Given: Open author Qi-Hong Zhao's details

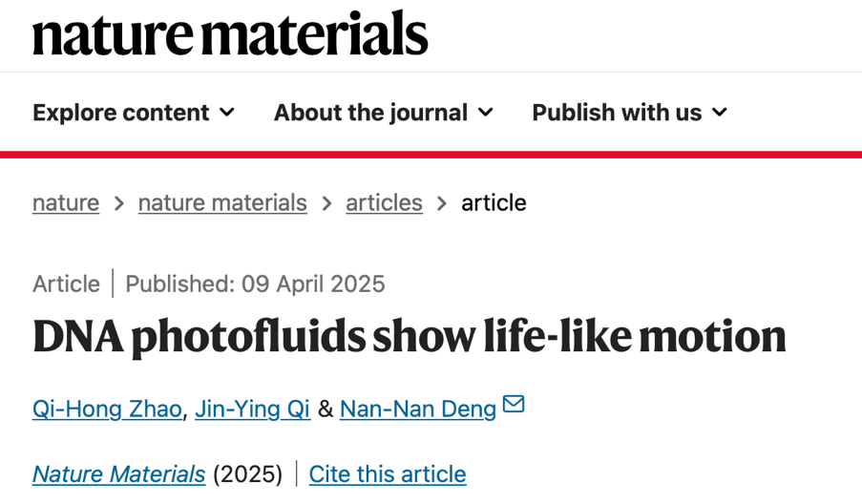Looking at the screenshot, I should coord(107,409).
